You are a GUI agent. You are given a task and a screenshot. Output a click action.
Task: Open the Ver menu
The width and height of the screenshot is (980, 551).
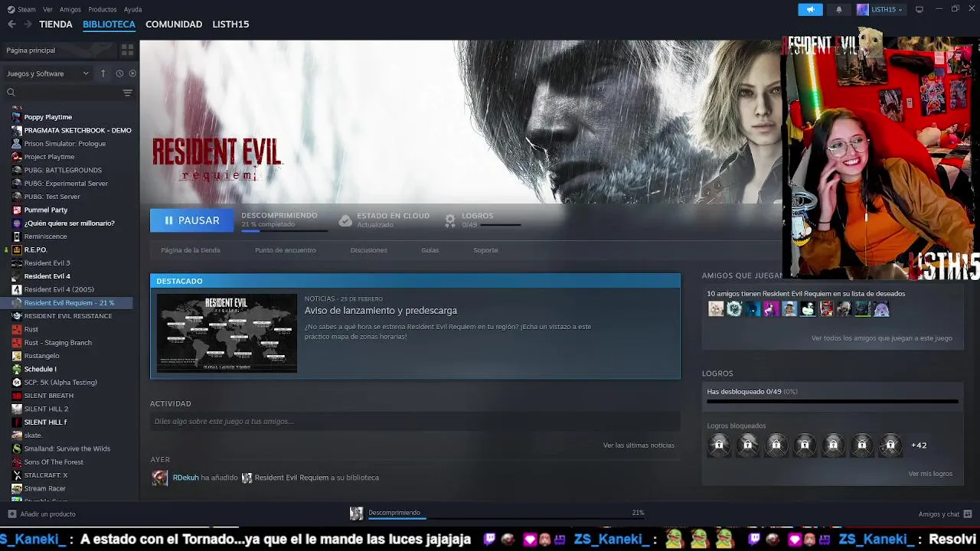click(x=48, y=9)
